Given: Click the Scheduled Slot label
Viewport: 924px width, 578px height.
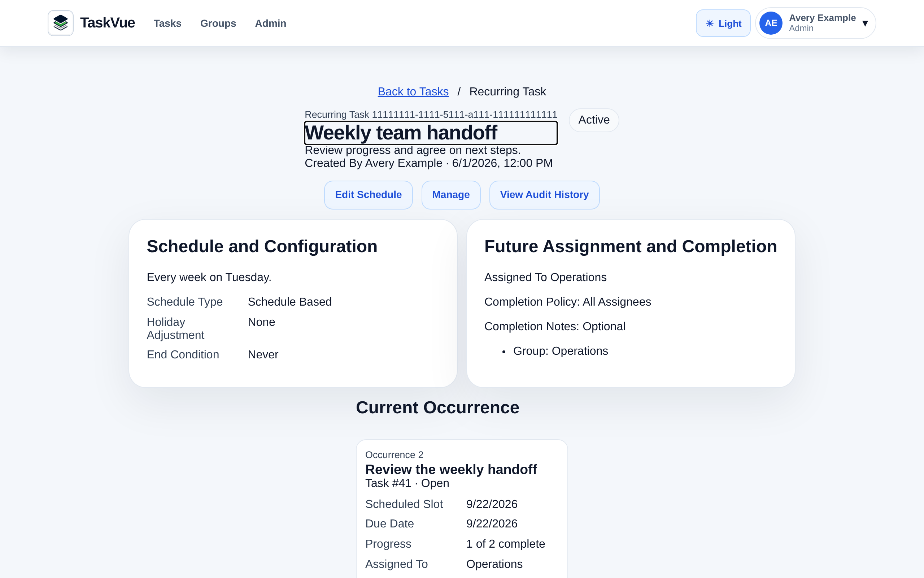Looking at the screenshot, I should 404,504.
